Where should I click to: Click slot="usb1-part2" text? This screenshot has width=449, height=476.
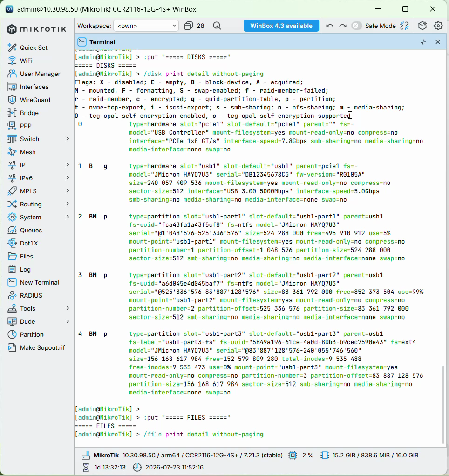coord(214,275)
